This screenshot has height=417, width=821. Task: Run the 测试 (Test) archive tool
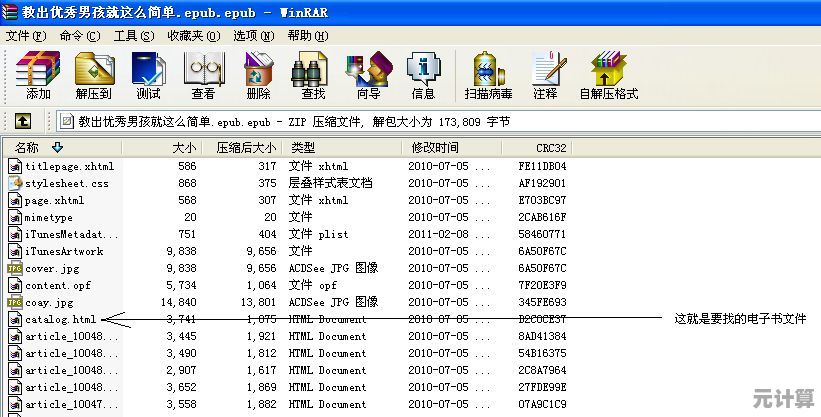pyautogui.click(x=148, y=76)
